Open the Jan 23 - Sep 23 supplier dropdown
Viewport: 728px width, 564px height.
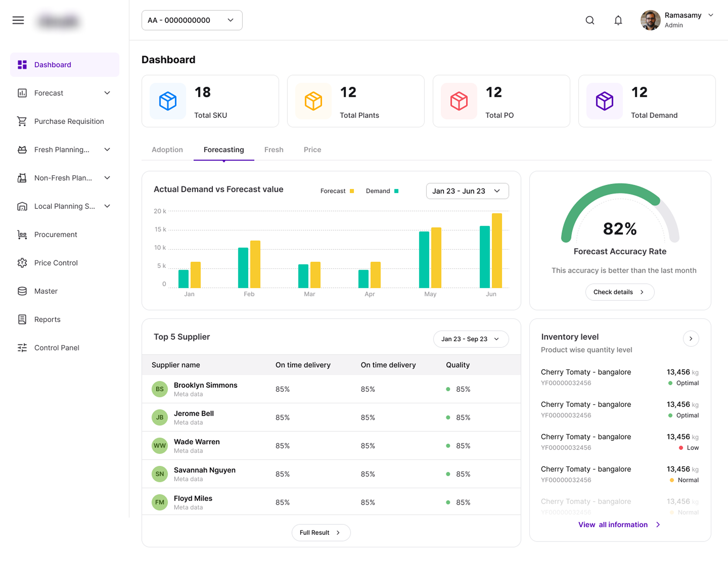click(x=471, y=339)
